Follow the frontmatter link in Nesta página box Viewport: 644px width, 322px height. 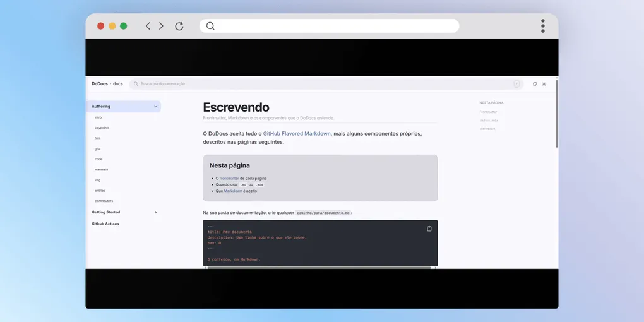(229, 179)
